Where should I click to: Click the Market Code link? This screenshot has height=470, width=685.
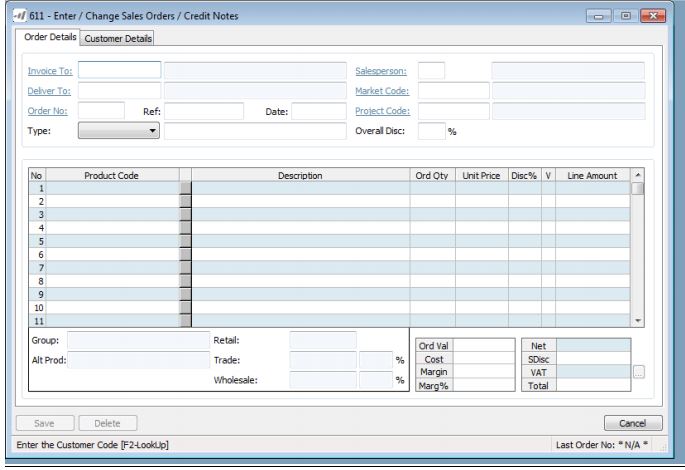click(x=382, y=91)
